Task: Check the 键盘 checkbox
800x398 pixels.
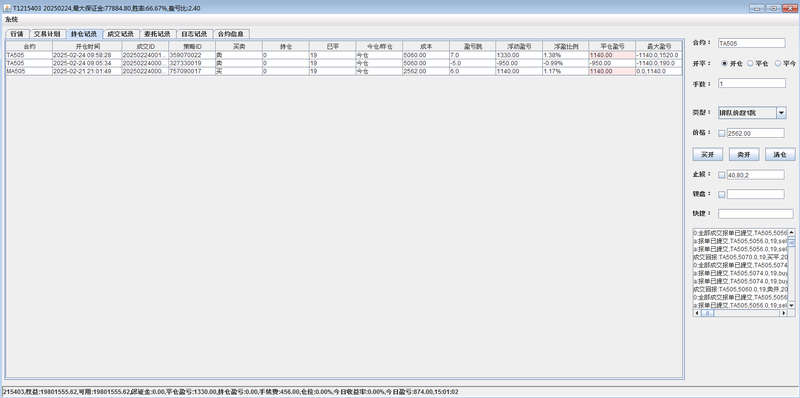Action: [721, 194]
